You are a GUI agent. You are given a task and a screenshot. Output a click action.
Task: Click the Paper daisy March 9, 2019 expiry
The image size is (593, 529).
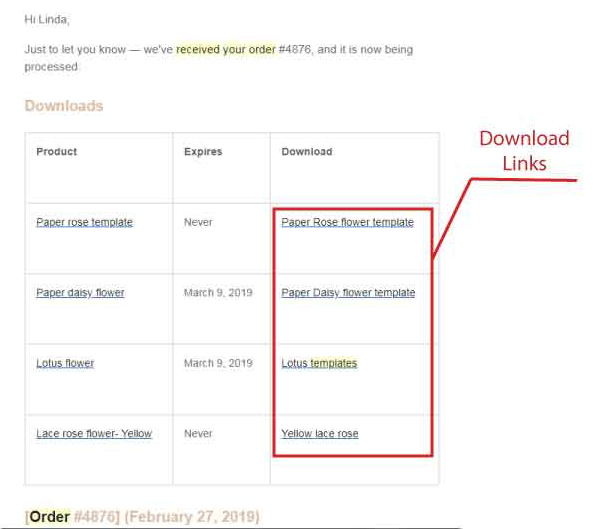218,293
